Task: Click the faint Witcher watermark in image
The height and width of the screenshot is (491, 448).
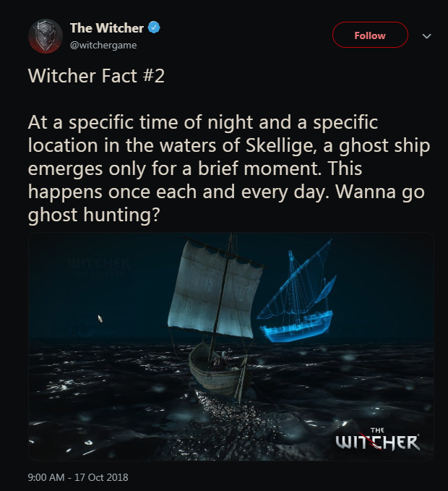Action: click(x=99, y=264)
